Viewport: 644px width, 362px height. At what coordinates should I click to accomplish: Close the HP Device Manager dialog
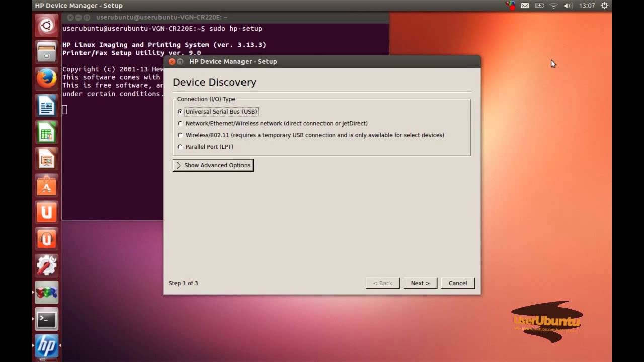click(172, 61)
